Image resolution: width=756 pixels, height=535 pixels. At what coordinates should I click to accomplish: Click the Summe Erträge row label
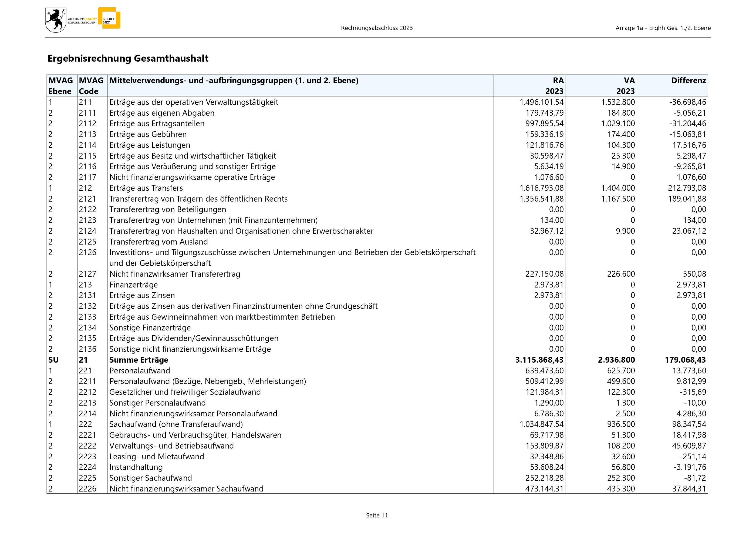(139, 360)
